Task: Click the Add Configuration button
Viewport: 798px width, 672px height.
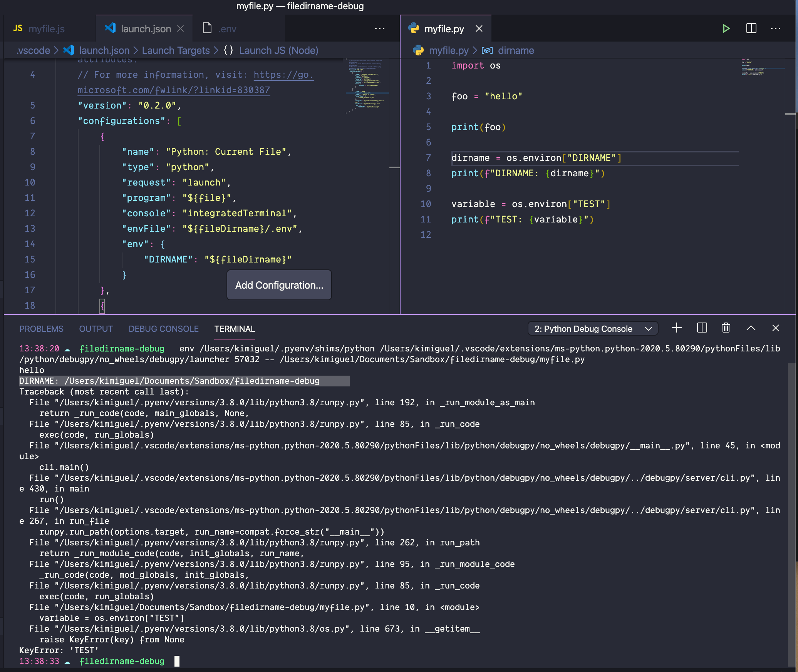Action: tap(279, 285)
